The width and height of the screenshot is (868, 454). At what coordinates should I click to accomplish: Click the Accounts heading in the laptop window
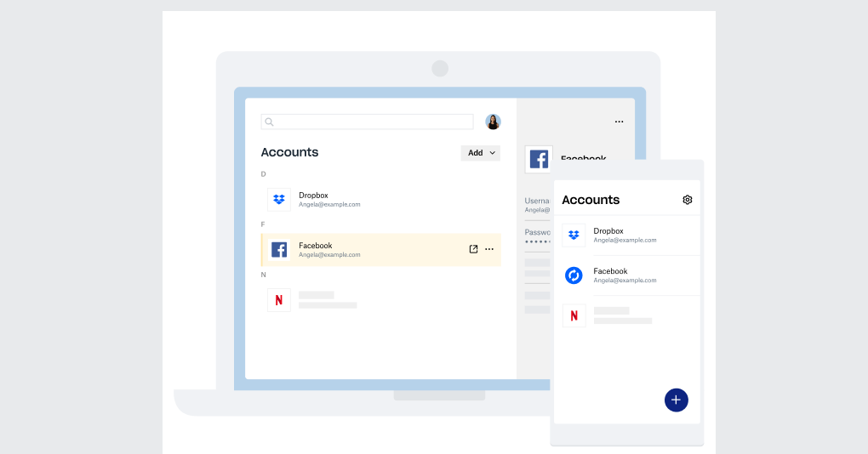coord(289,153)
